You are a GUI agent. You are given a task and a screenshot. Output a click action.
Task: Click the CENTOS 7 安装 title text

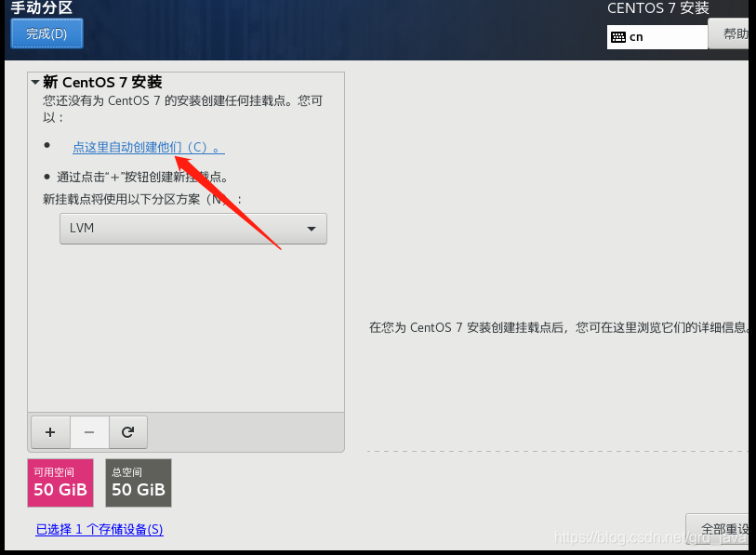(x=657, y=8)
